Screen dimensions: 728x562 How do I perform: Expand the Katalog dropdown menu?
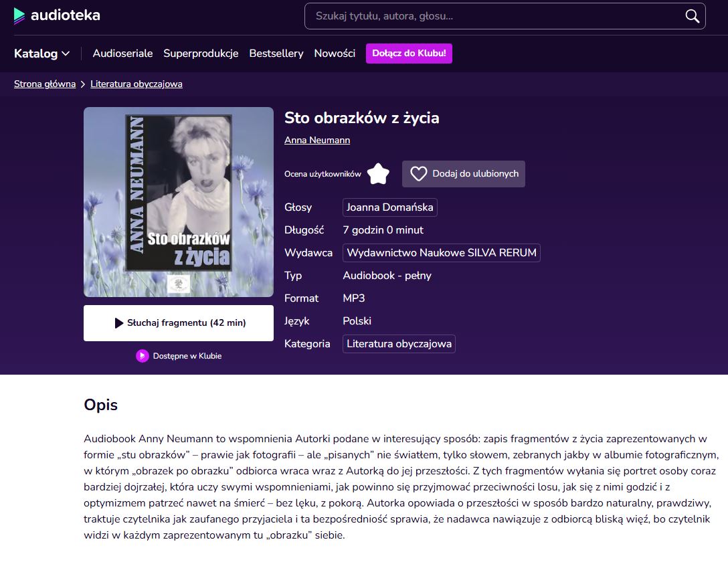point(42,54)
